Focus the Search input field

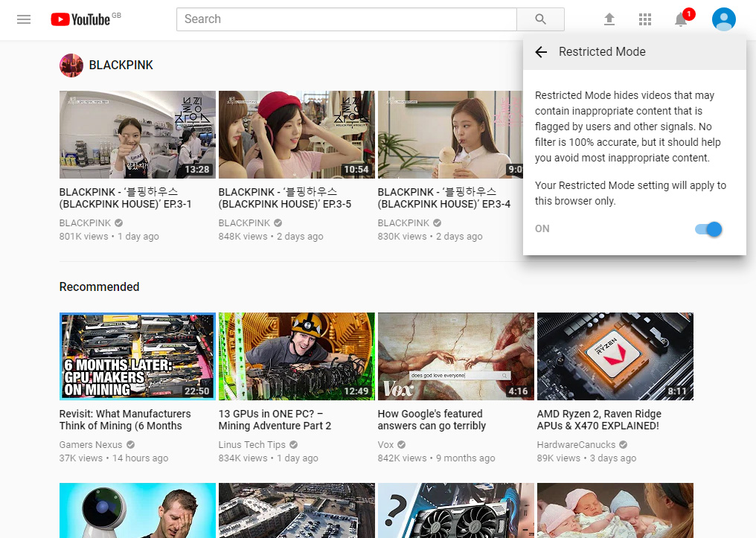click(346, 19)
